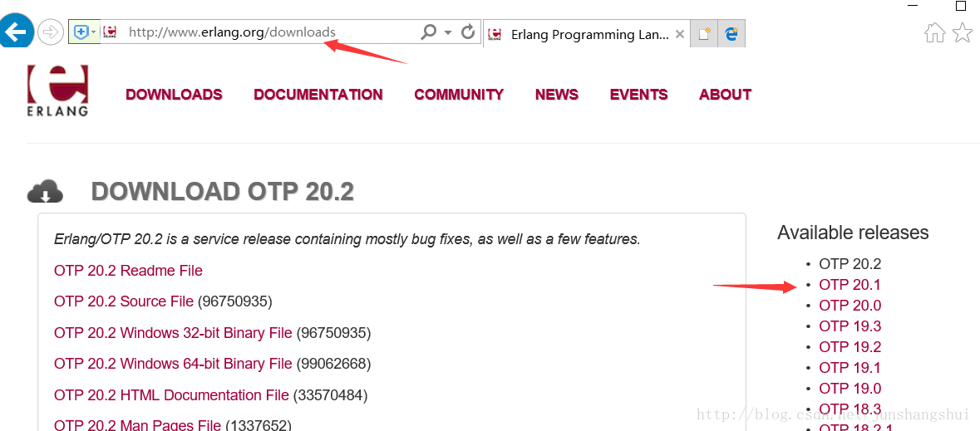The image size is (980, 431).
Task: Go to the browser Home icon
Action: tap(934, 32)
